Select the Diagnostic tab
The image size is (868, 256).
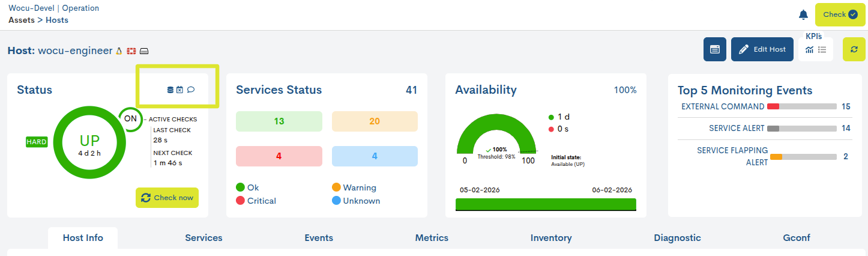click(677, 238)
